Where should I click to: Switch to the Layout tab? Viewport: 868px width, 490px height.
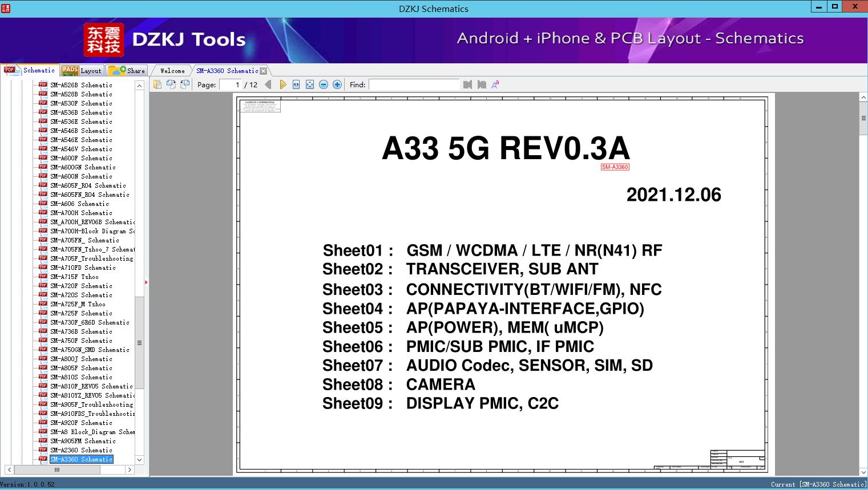tap(82, 71)
